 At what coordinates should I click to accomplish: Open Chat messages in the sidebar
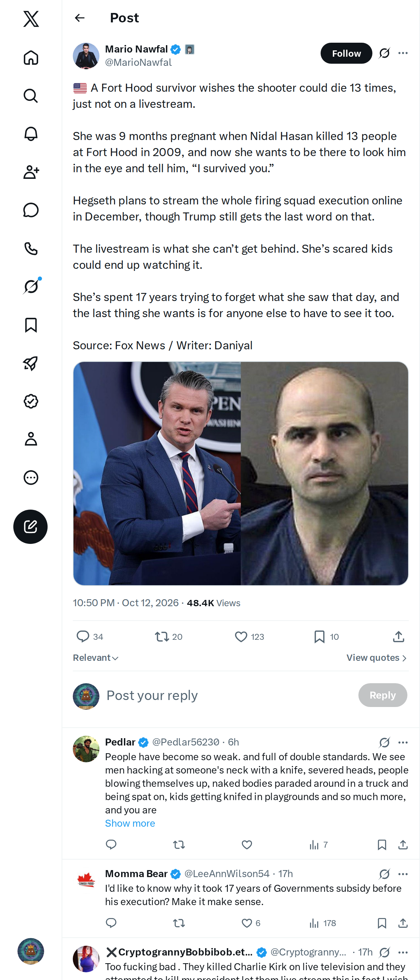coord(31,210)
